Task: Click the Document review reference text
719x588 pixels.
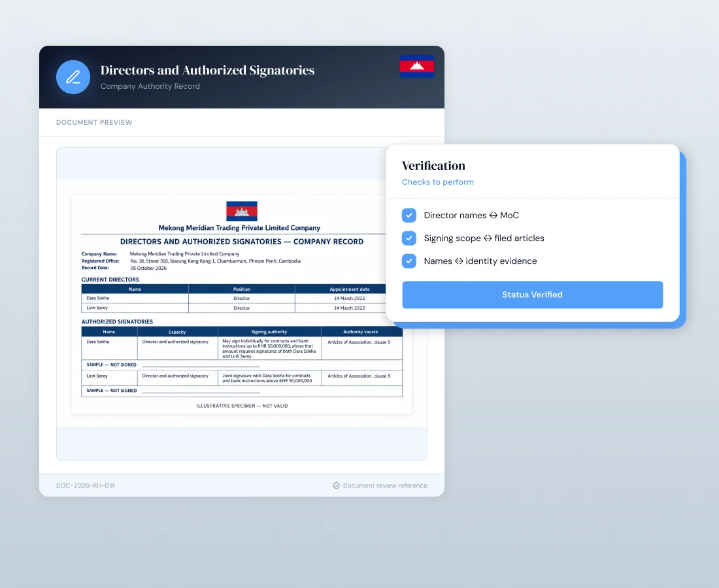Action: coord(385,485)
